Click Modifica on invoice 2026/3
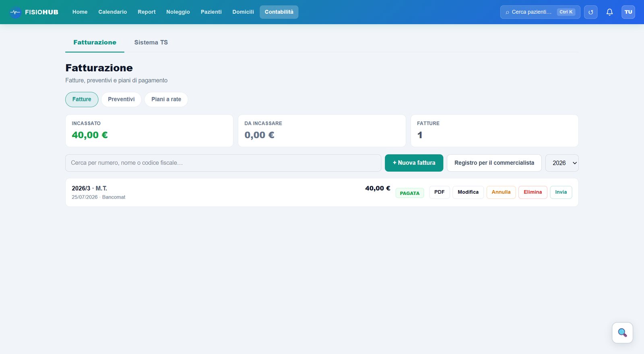 point(468,193)
